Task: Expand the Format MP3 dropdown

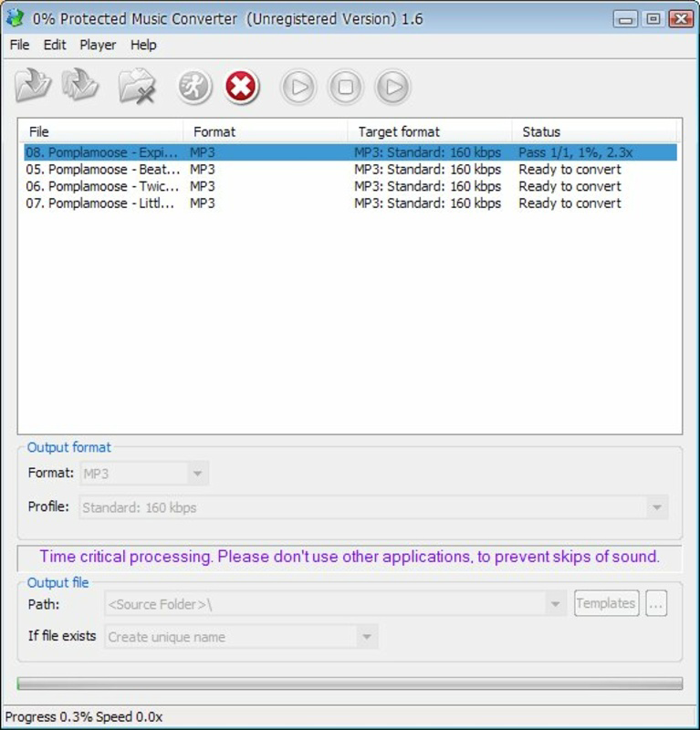Action: [x=197, y=474]
